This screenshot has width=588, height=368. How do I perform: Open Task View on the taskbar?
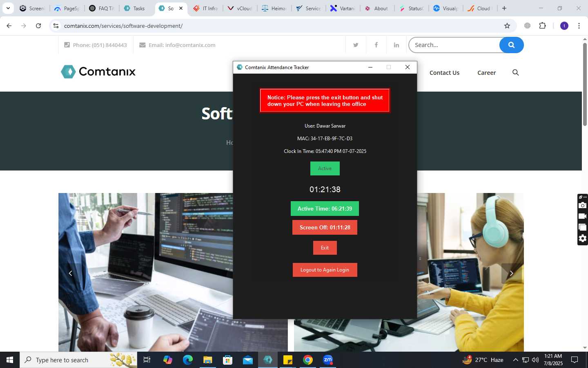(x=147, y=360)
